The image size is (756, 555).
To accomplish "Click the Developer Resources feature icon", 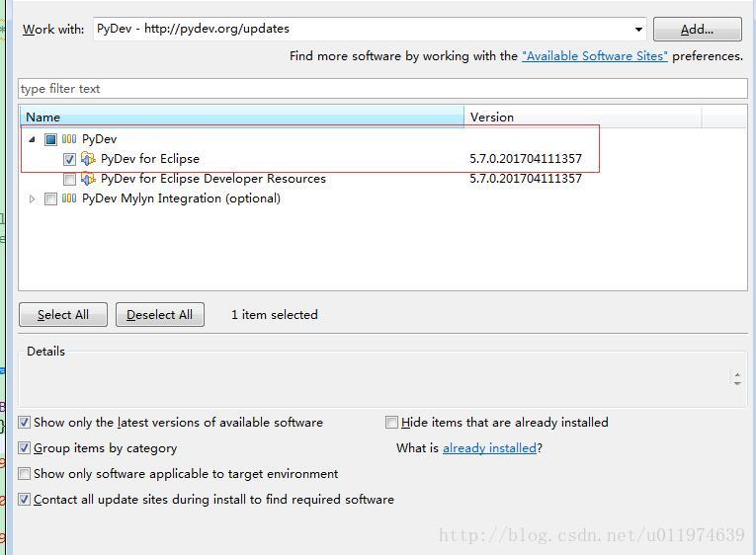I will [88, 179].
